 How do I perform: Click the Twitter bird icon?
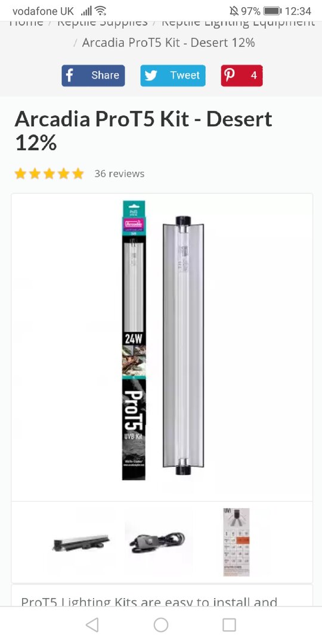[151, 76]
